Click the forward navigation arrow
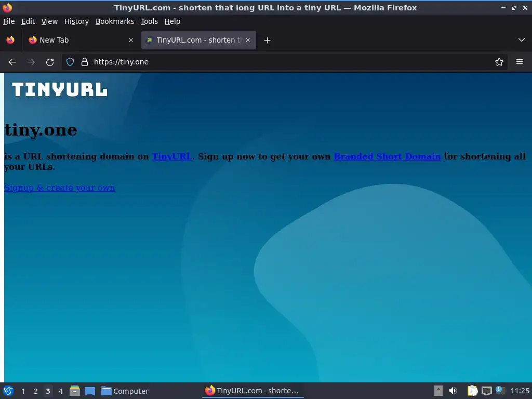532x399 pixels. 31,62
